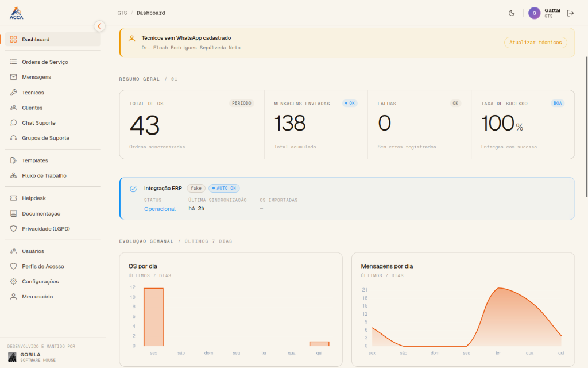Click the Meu usuário person icon
Screen dimensions: 588x368
tap(14, 297)
